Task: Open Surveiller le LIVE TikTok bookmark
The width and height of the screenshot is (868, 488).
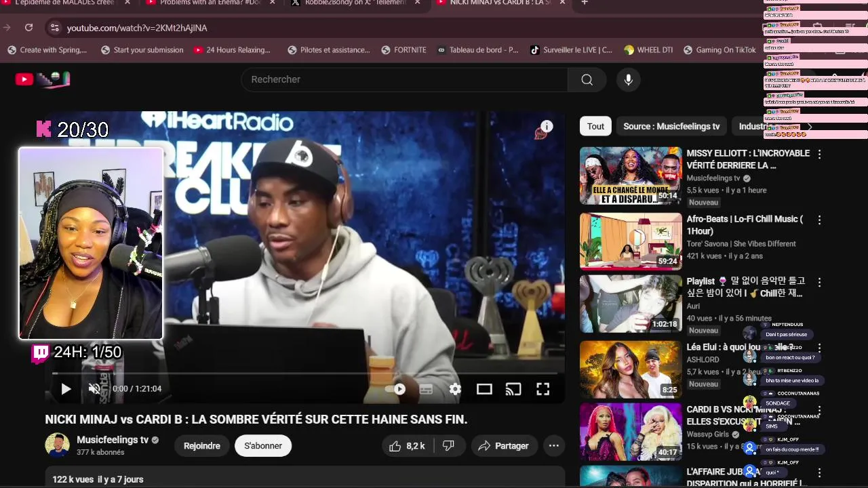Action: 571,50
